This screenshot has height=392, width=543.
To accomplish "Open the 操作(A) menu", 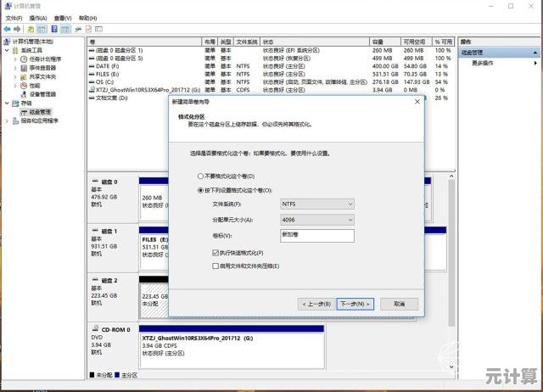I will [x=36, y=17].
